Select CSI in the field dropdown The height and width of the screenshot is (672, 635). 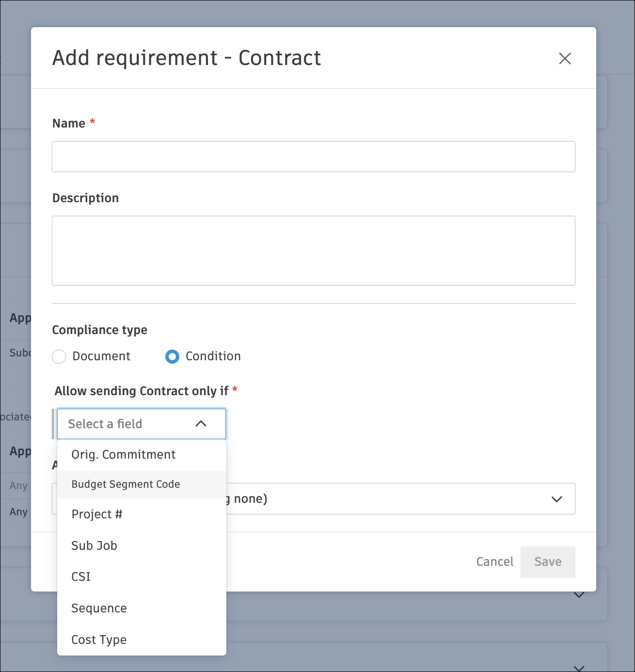(80, 576)
